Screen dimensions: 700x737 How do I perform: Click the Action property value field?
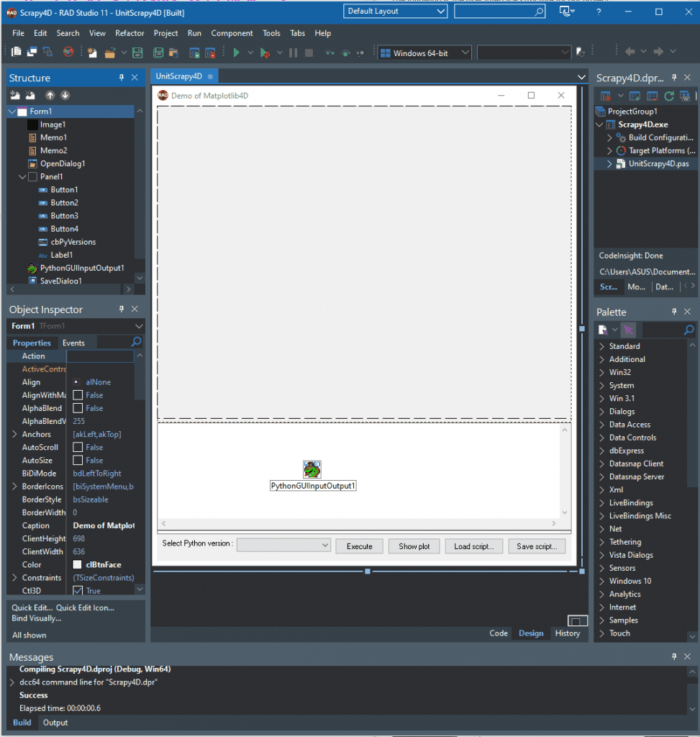[100, 356]
